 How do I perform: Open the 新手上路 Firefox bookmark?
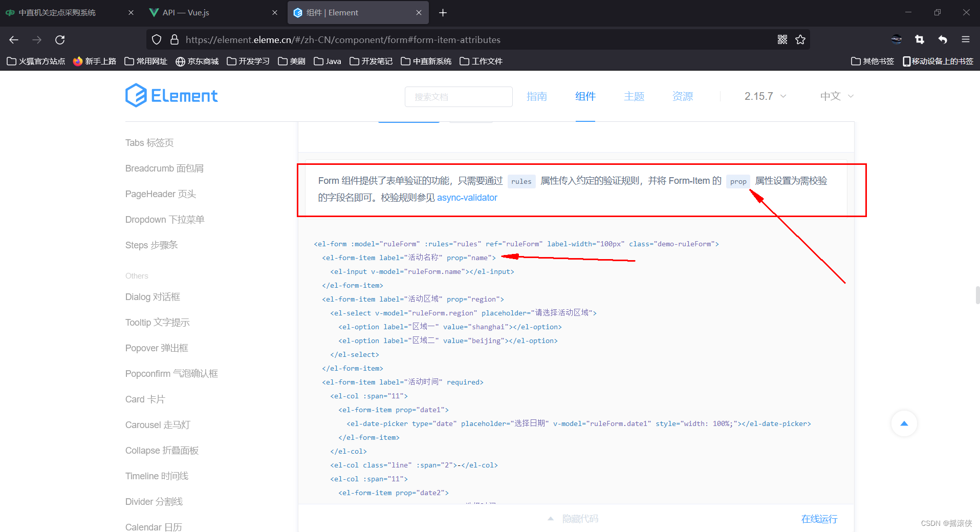95,61
